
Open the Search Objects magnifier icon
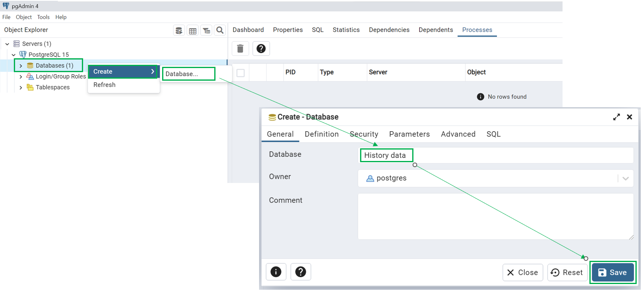pos(220,30)
